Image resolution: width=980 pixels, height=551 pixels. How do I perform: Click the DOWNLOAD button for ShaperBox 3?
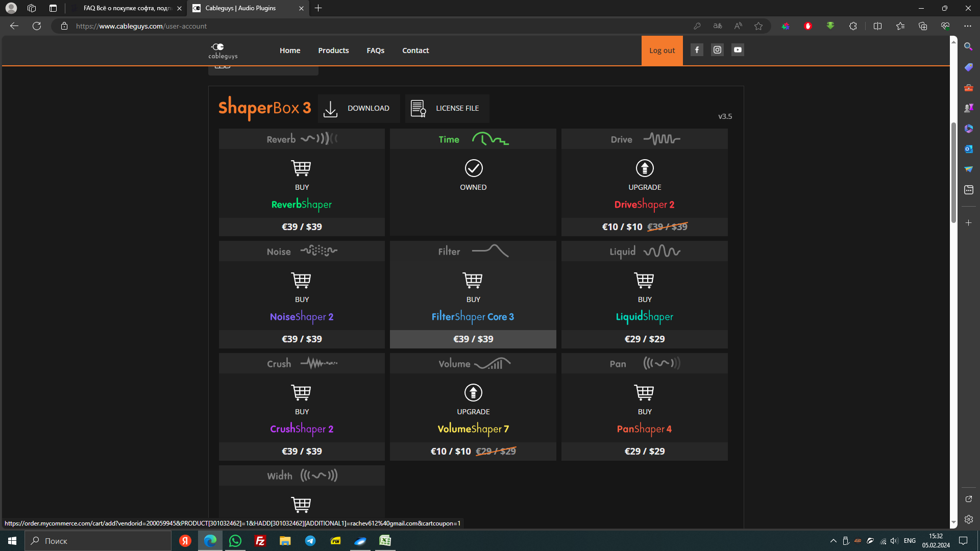(x=359, y=109)
